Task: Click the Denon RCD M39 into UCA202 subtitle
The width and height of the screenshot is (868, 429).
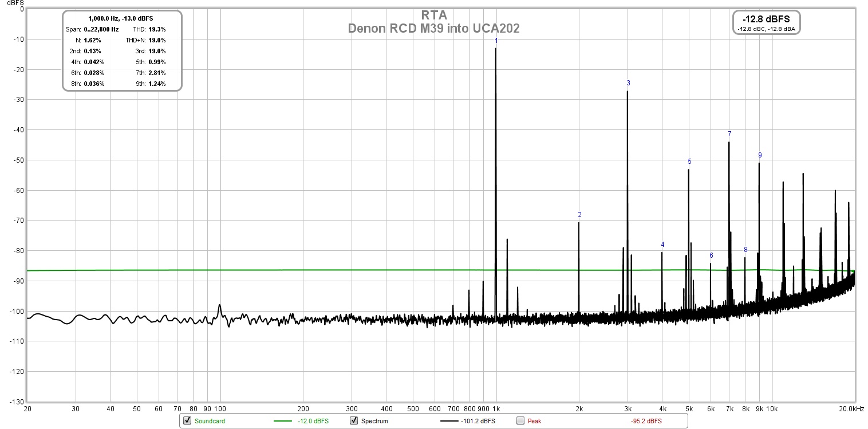Action: point(434,29)
